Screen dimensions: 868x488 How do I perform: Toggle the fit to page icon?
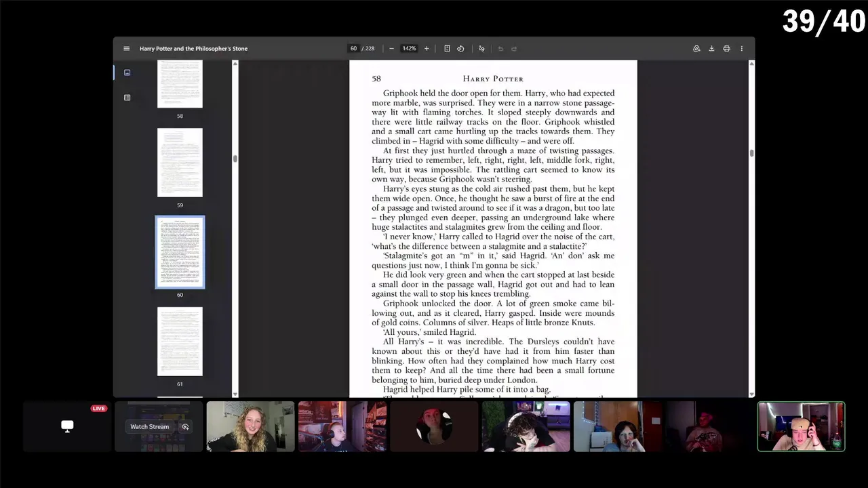[x=447, y=49]
